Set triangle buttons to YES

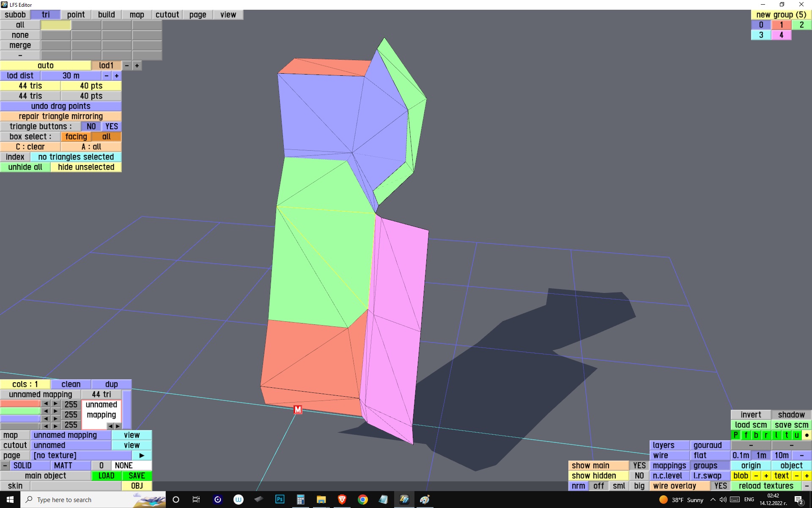coord(112,127)
